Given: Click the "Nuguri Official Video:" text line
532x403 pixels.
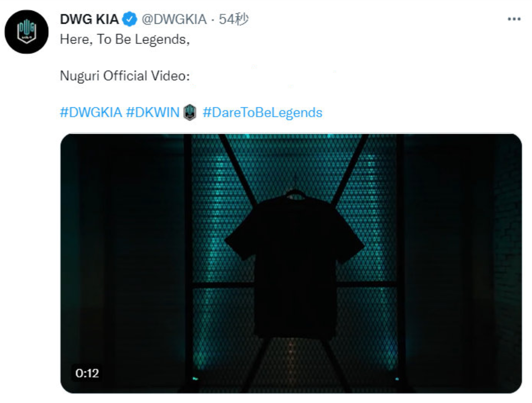Looking at the screenshot, I should [x=124, y=75].
